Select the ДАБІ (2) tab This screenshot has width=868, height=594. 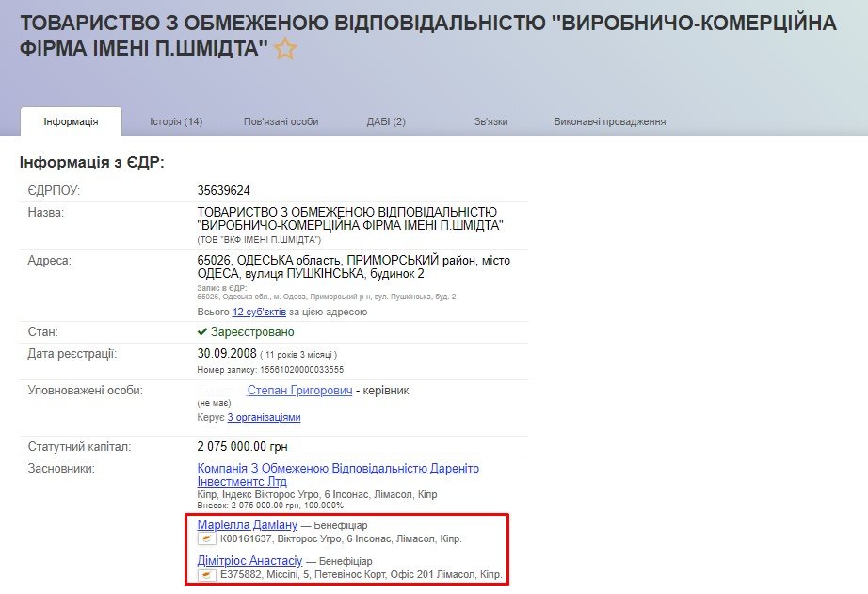(x=386, y=121)
